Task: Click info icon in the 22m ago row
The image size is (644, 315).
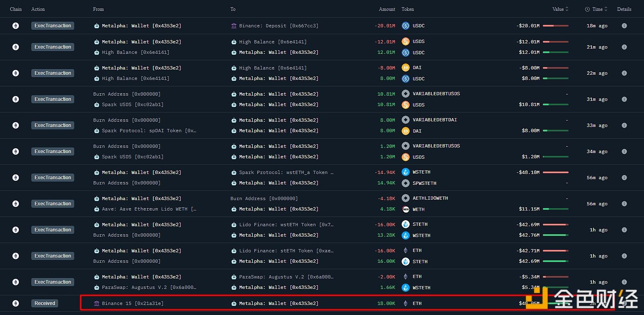Action: pyautogui.click(x=624, y=73)
